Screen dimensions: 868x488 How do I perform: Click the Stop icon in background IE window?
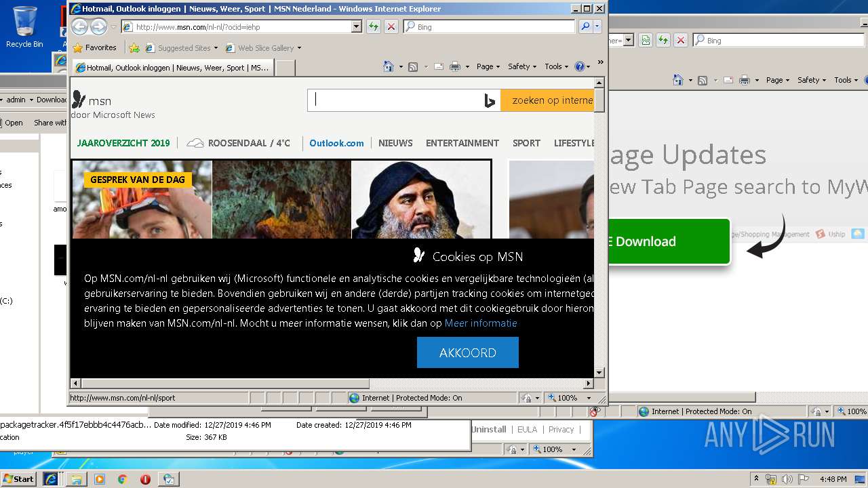pyautogui.click(x=681, y=41)
